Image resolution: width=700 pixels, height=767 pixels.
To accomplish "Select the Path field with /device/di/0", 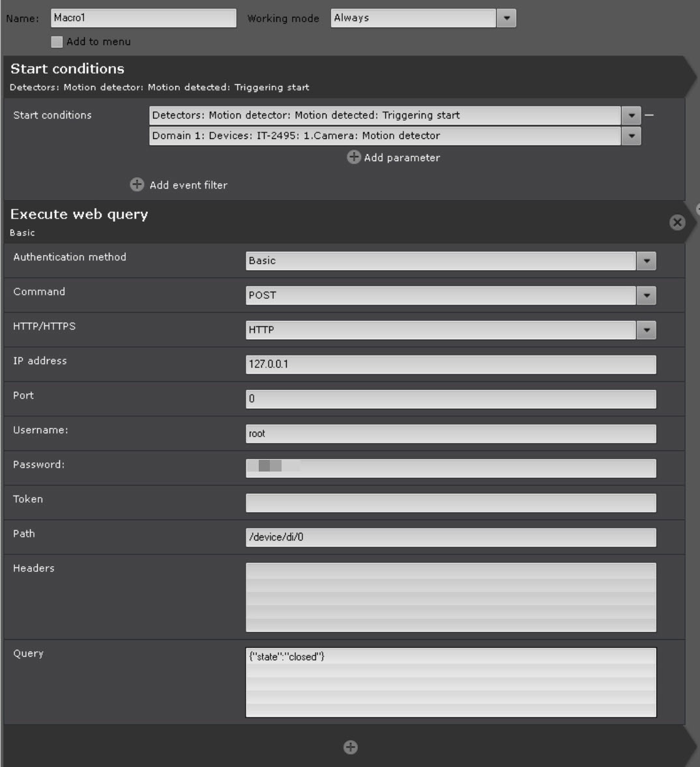I will (x=451, y=537).
